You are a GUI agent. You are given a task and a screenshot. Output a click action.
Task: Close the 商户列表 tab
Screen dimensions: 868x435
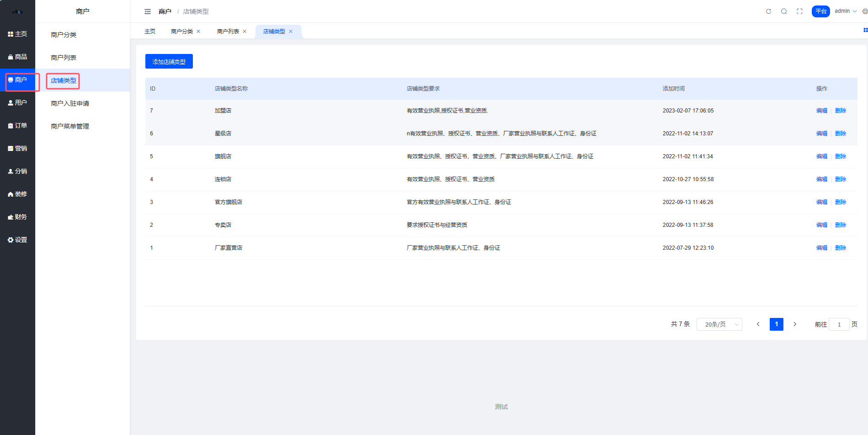[245, 32]
